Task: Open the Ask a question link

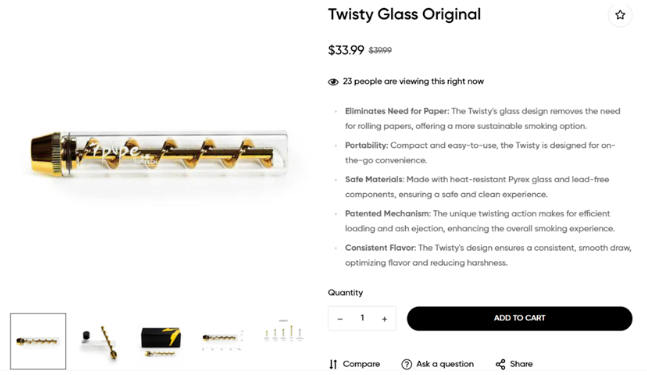Action: [x=445, y=364]
